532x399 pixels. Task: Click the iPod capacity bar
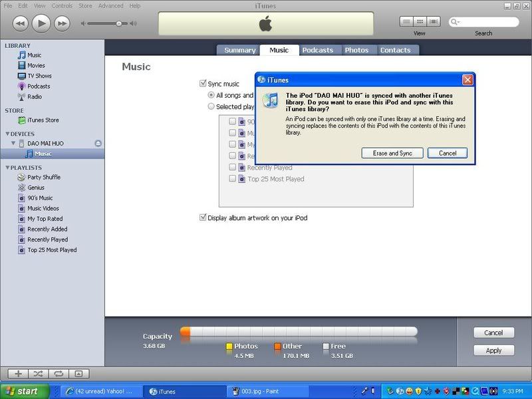[299, 331]
